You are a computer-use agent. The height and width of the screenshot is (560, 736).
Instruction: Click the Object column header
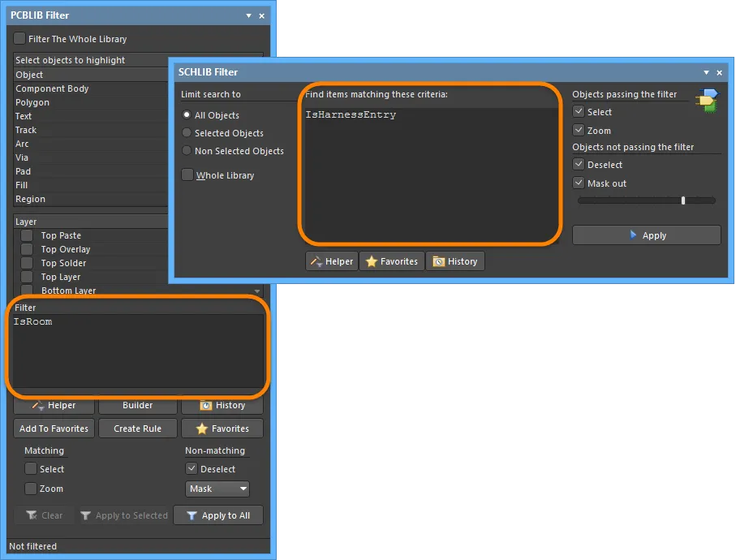92,75
